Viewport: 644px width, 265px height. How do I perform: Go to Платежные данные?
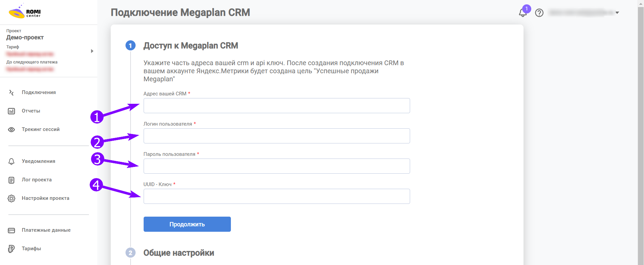coord(46,230)
